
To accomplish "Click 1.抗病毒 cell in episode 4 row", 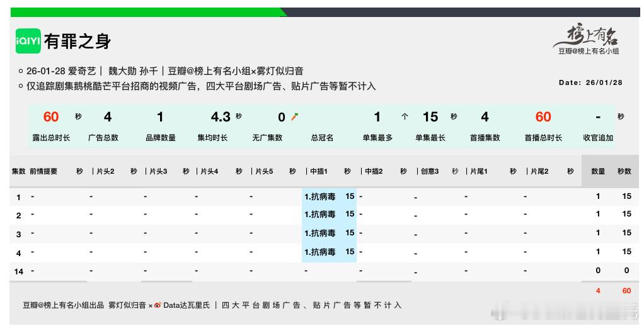I will pyautogui.click(x=320, y=252).
